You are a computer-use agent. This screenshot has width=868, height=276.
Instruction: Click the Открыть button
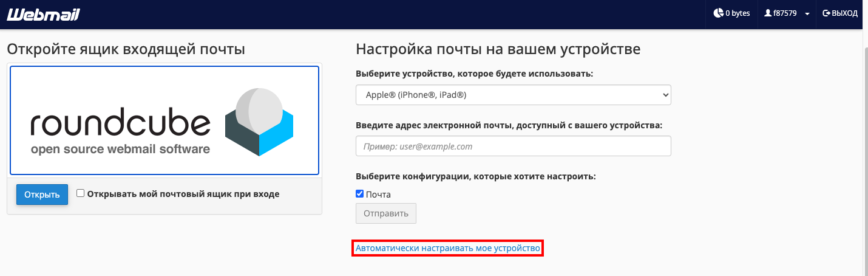(42, 195)
